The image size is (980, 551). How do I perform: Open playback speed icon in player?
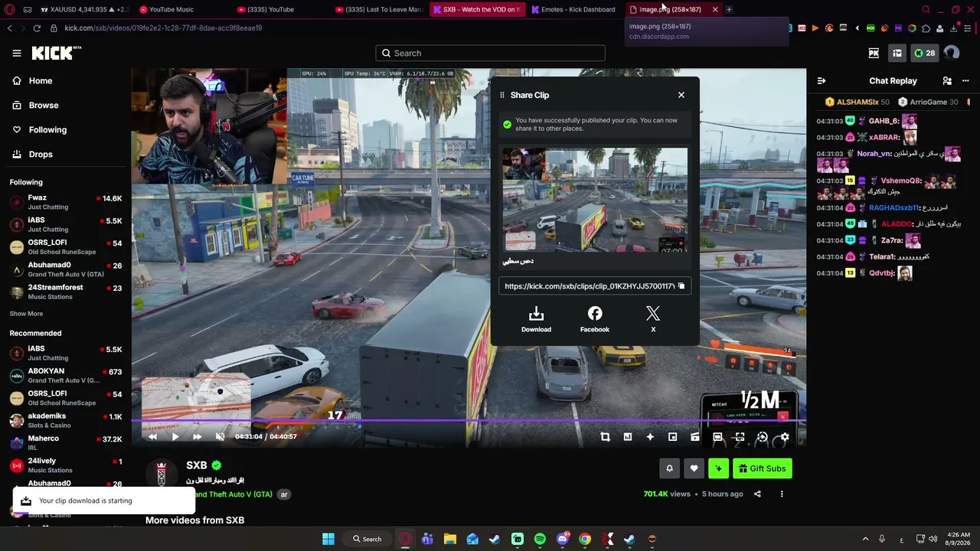coord(762,437)
